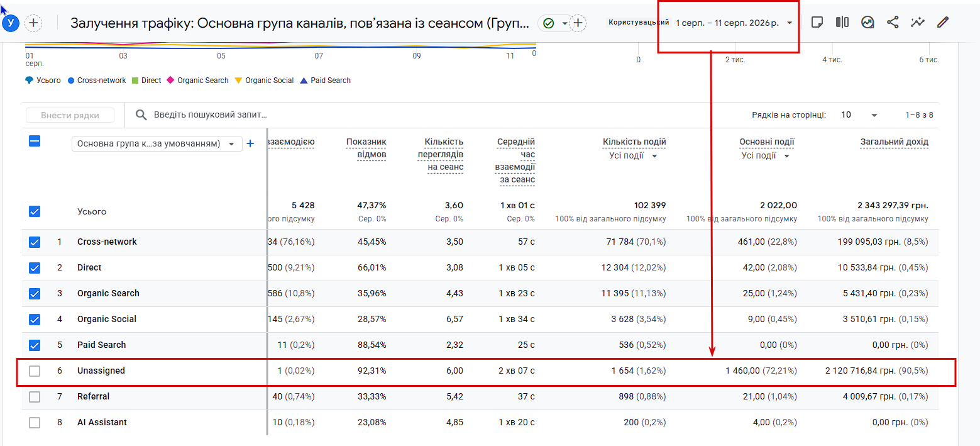Sort by Середній час взаємодії column
The height and width of the screenshot is (446, 980).
515,161
